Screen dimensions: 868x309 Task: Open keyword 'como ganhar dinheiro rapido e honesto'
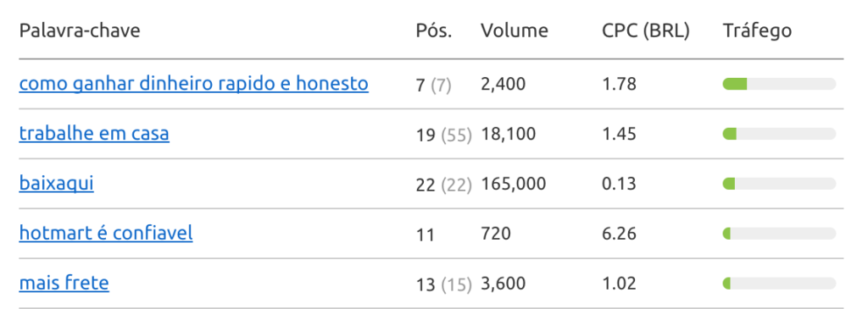194,84
